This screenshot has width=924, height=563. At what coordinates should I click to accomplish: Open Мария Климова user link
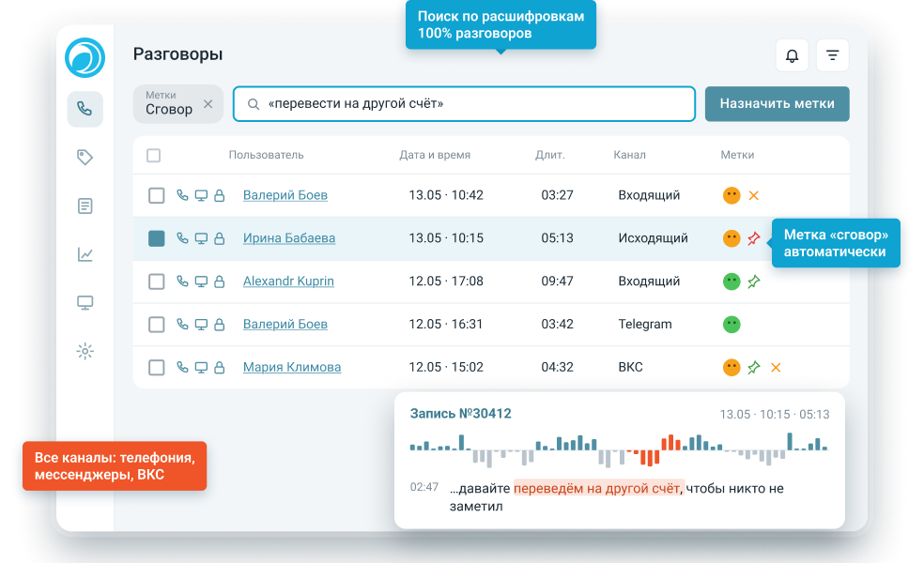(292, 367)
